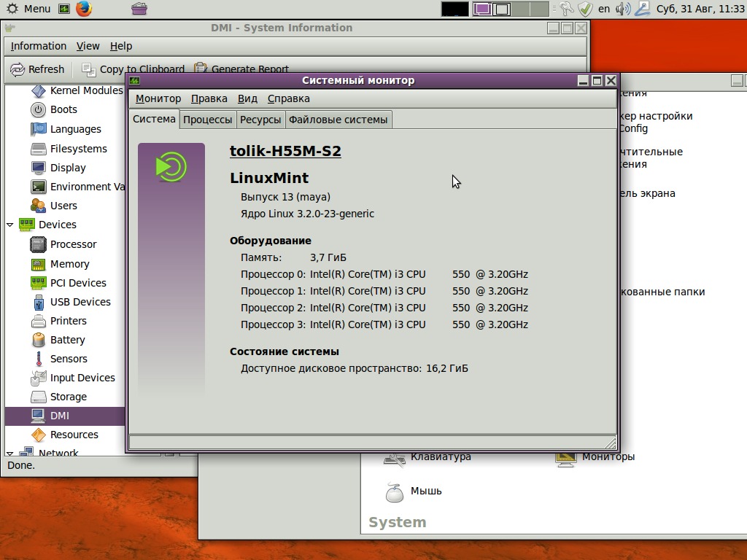
Task: Select the Boots power icon
Action: [38, 109]
